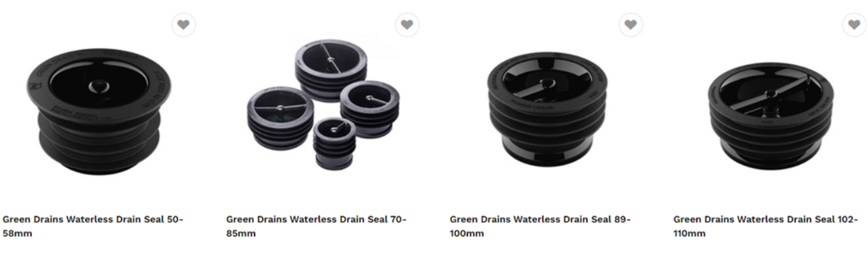The height and width of the screenshot is (257, 868).
Task: Favorite the 70-85mm drain seal with heart
Action: pos(407,25)
